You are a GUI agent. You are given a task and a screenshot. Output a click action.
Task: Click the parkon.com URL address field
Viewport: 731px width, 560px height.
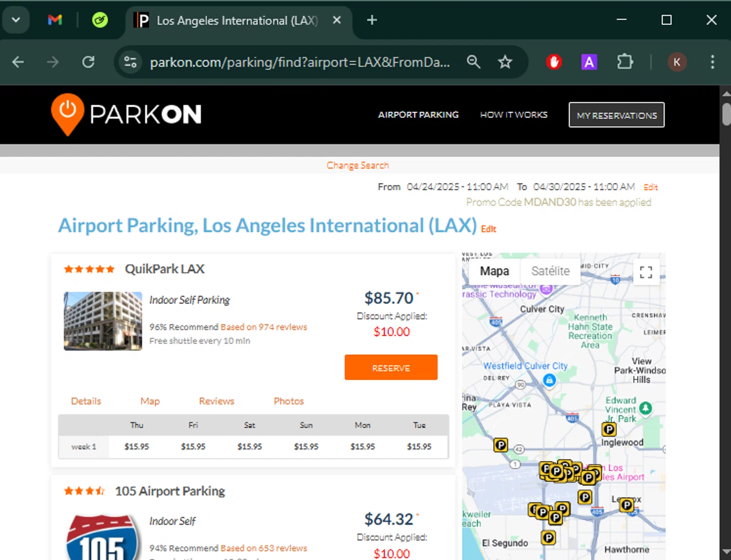[300, 62]
